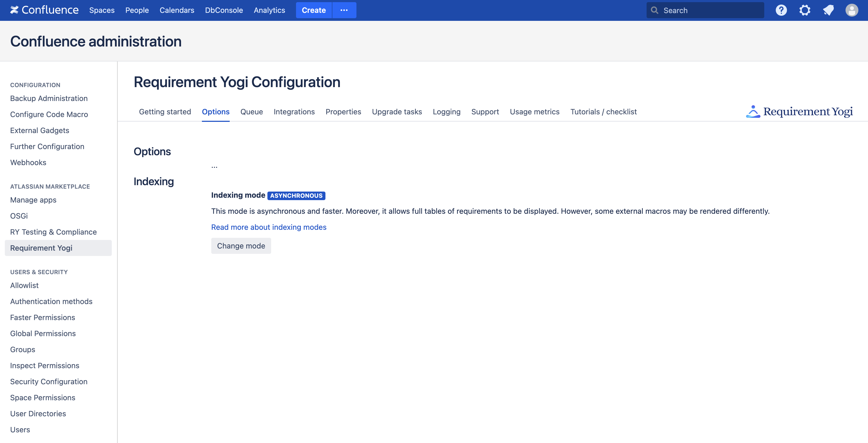Click the search magnifier icon
Screen dimensions: 868x443
coord(654,10)
